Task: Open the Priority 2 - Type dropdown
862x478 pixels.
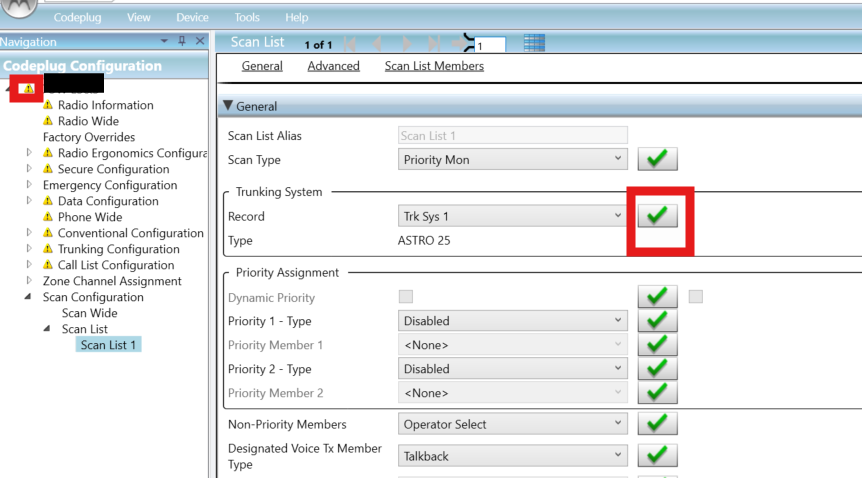Action: [x=512, y=369]
